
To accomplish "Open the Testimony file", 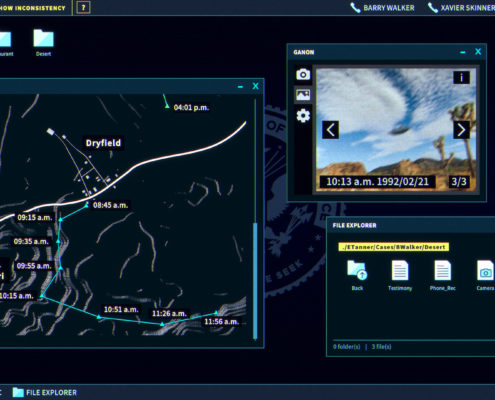I will (x=400, y=275).
